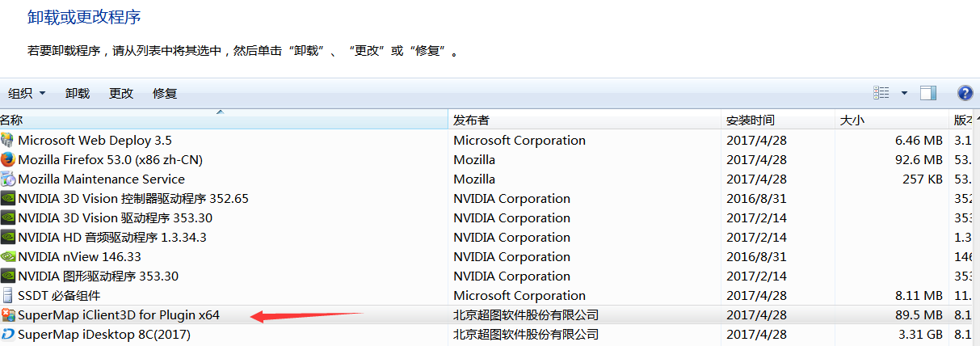Sort by the 发布者 column header
Image resolution: width=980 pixels, height=346 pixels.
[x=584, y=120]
